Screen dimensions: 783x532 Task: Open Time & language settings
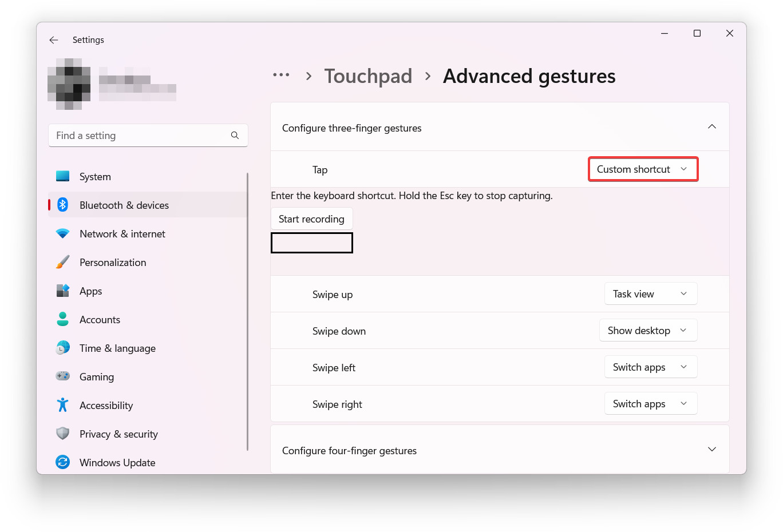pos(63,348)
